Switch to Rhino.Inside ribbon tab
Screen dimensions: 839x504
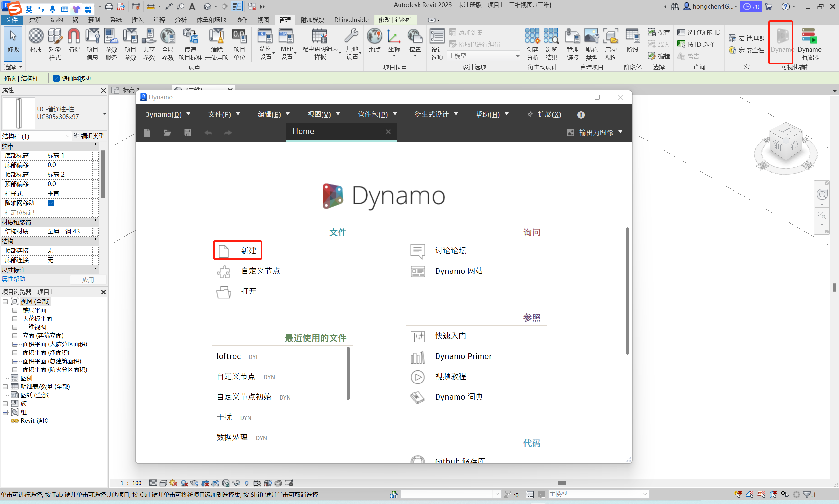click(x=351, y=20)
